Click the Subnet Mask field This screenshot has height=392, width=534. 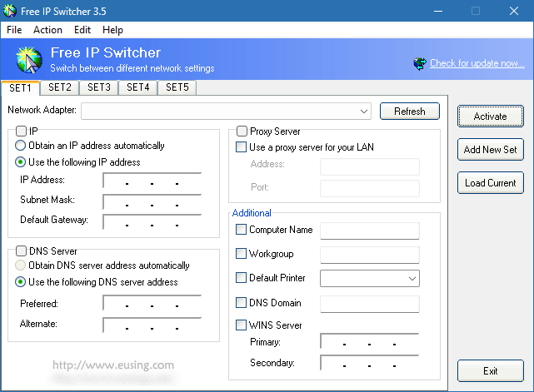click(152, 201)
